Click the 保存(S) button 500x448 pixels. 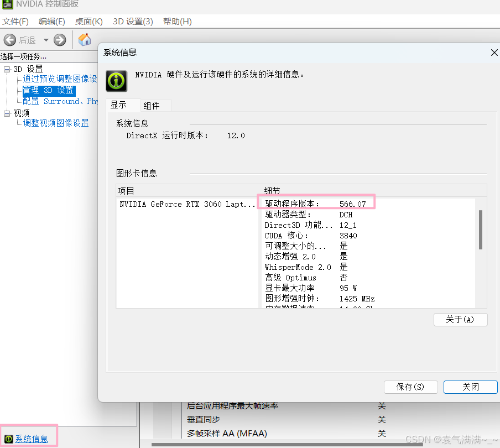tap(410, 387)
